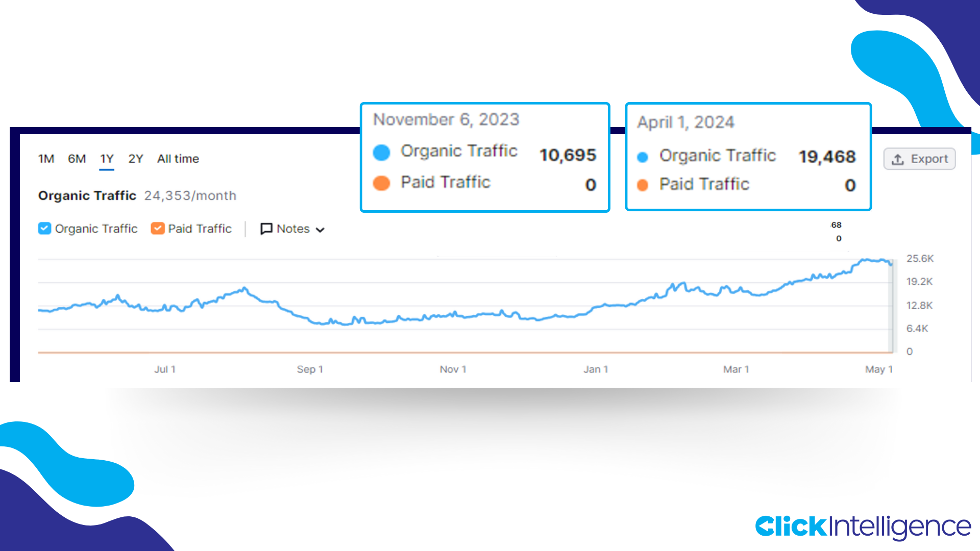Click the November 6, 2023 tooltip box
This screenshot has width=980, height=551.
coord(485,156)
